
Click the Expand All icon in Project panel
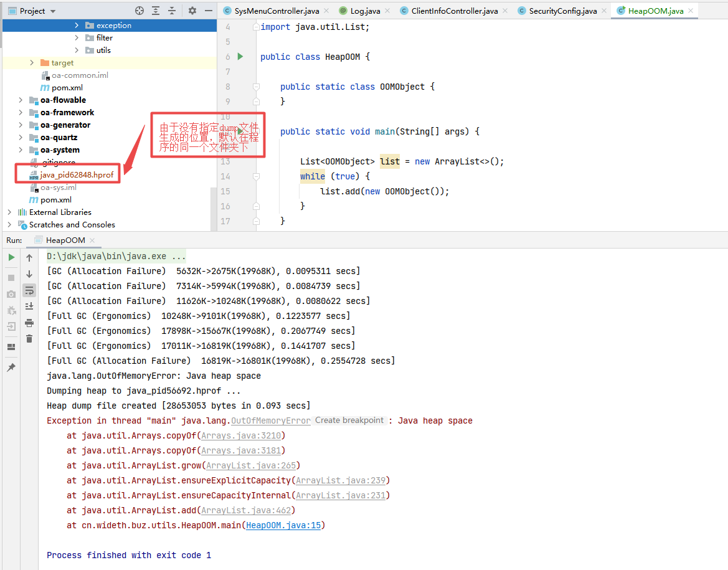[x=156, y=11]
